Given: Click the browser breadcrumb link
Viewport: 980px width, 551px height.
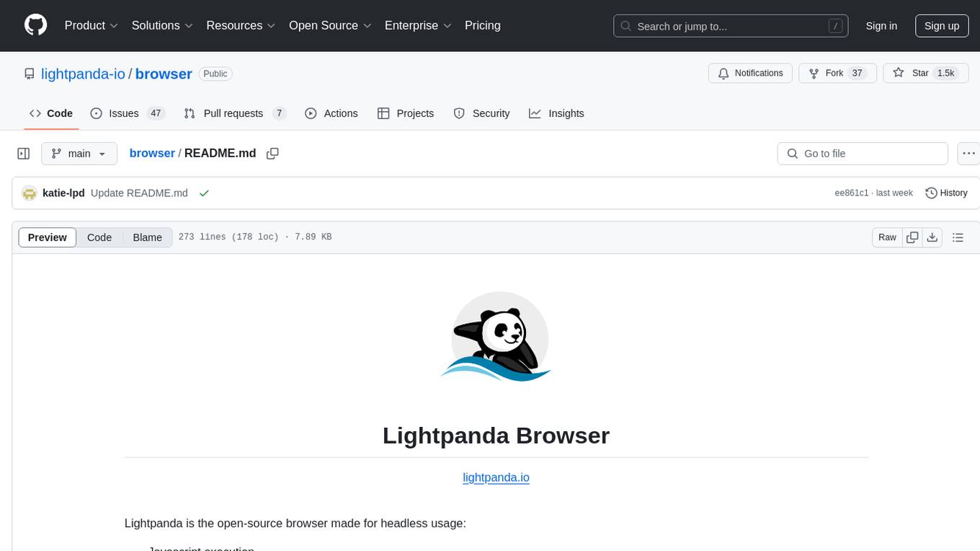Looking at the screenshot, I should pos(152,153).
